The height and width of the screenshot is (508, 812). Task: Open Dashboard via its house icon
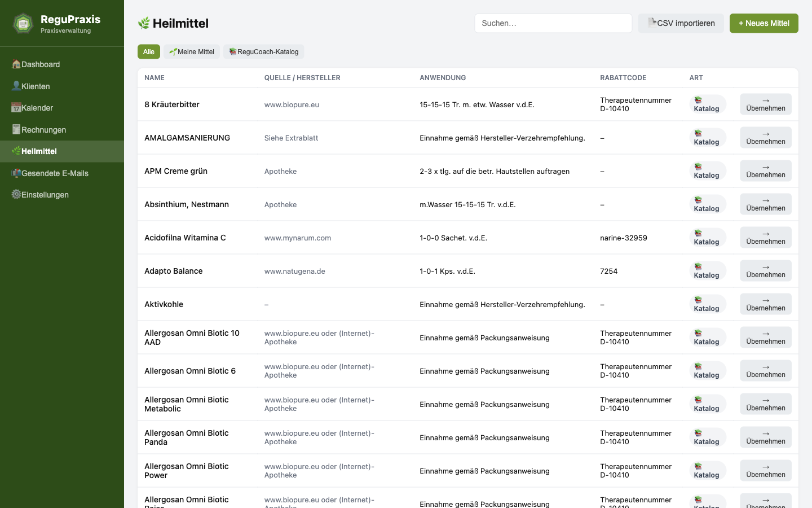tap(16, 64)
